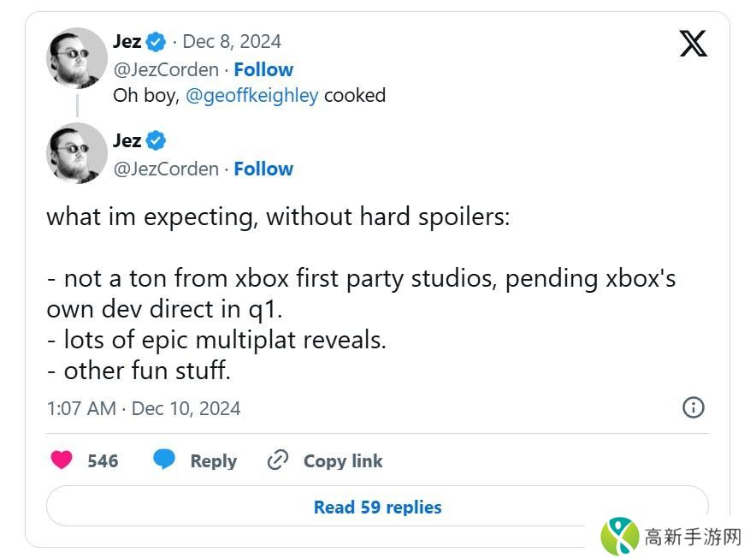Image resolution: width=756 pixels, height=558 pixels.
Task: Click the verified badge in the lower Jez post
Action: (156, 140)
